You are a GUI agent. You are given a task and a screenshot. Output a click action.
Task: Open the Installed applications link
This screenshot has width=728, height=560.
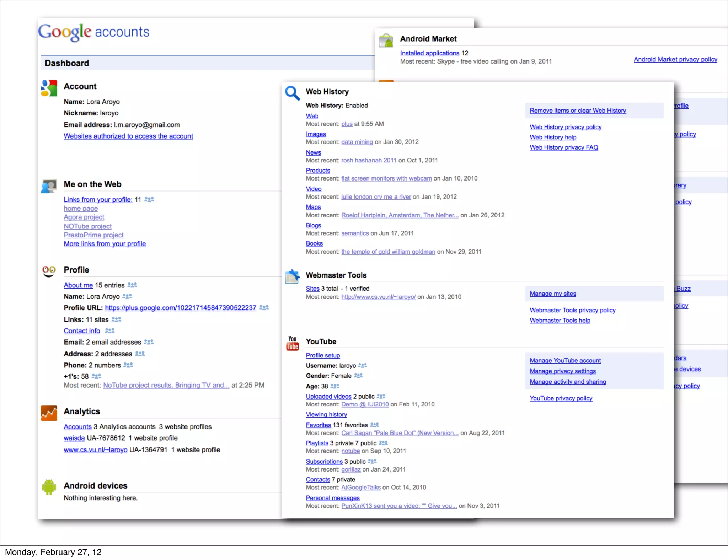point(429,53)
